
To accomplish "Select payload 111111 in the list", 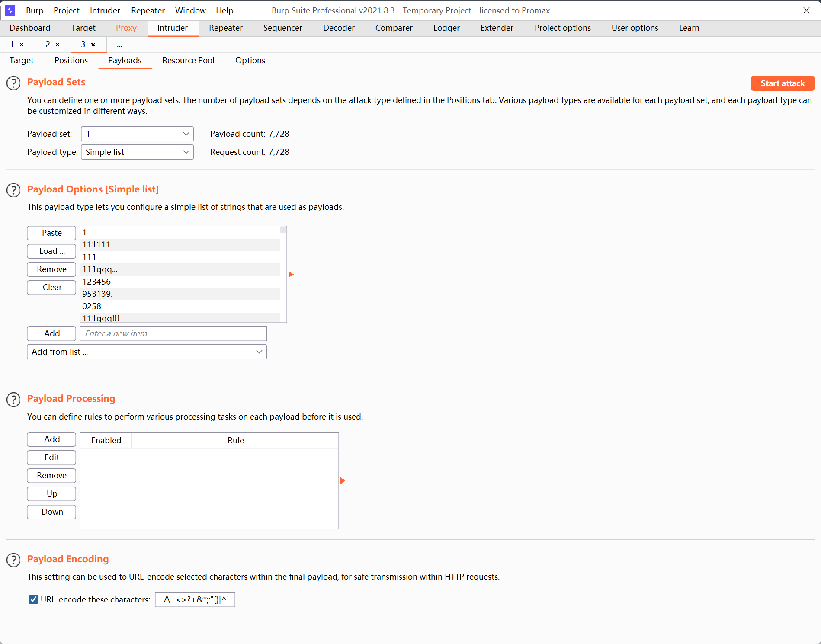I will pyautogui.click(x=180, y=244).
